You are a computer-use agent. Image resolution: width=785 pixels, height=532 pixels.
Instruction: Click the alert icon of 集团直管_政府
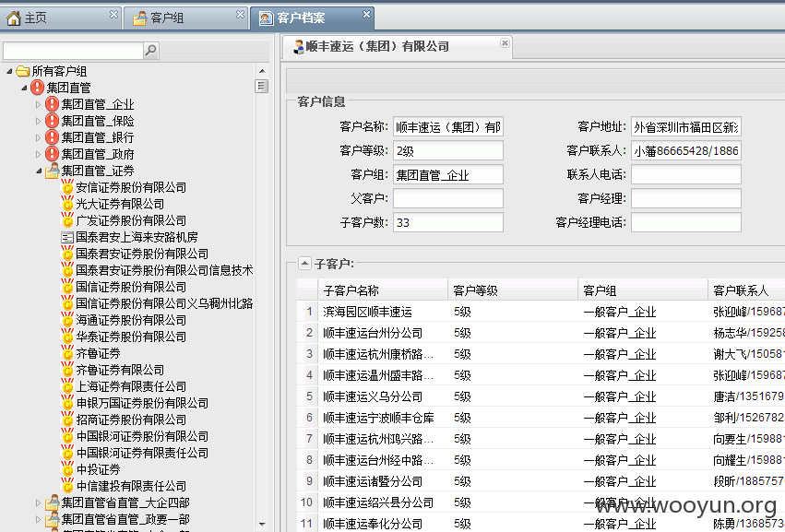click(52, 154)
